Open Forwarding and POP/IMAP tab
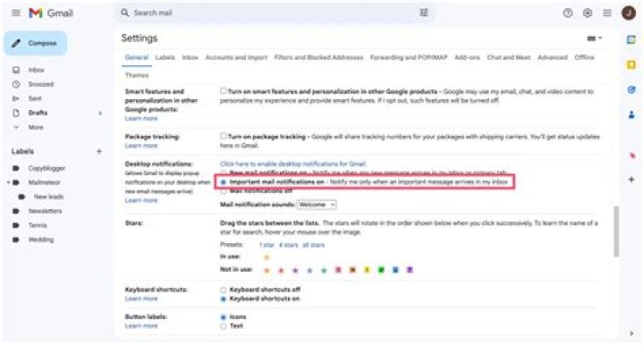Image resolution: width=644 pixels, height=345 pixels. pos(409,57)
